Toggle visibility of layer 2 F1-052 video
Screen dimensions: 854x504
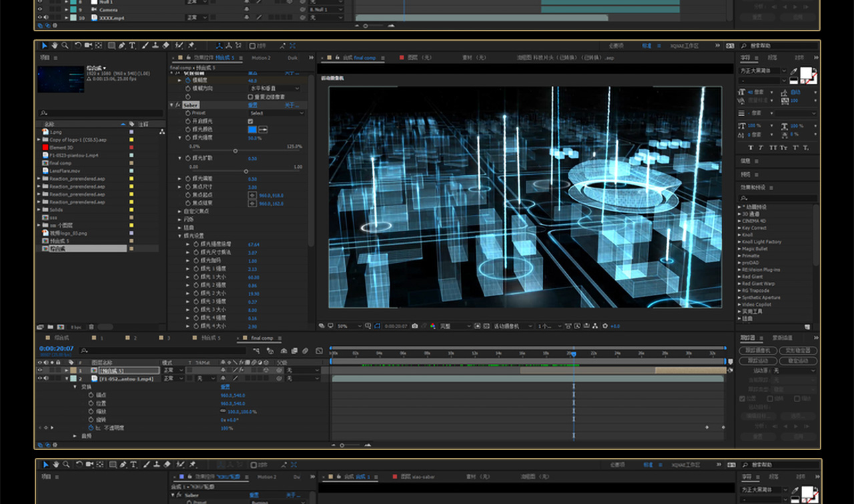pyautogui.click(x=39, y=378)
